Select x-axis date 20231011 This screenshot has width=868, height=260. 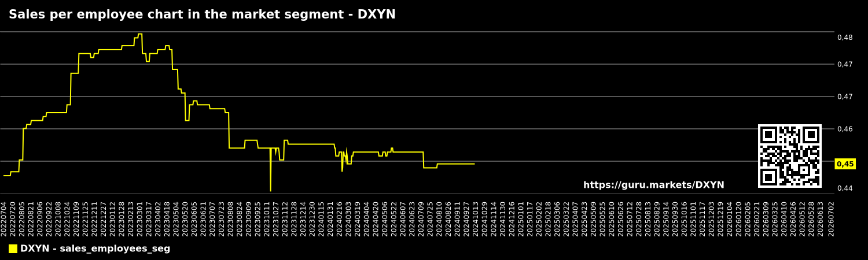point(267,218)
